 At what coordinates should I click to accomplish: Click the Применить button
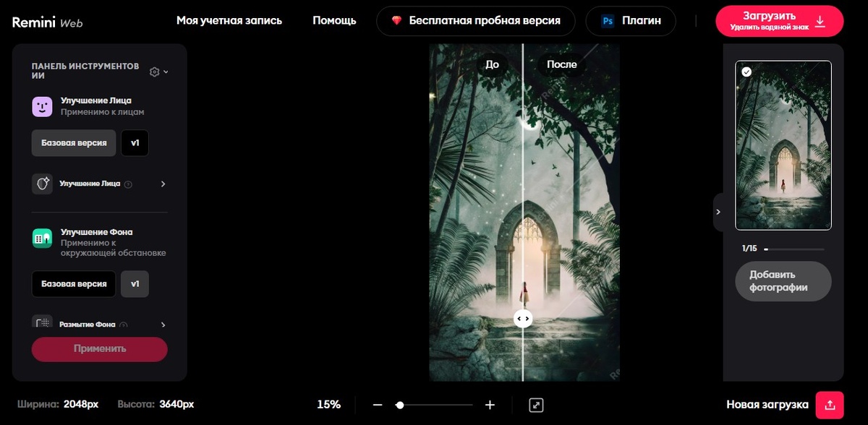tap(100, 348)
